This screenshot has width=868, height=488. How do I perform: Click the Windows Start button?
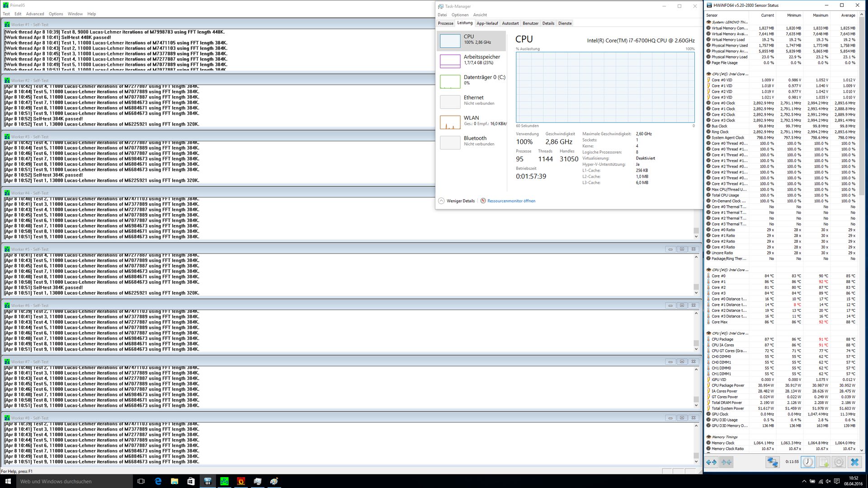(x=8, y=481)
